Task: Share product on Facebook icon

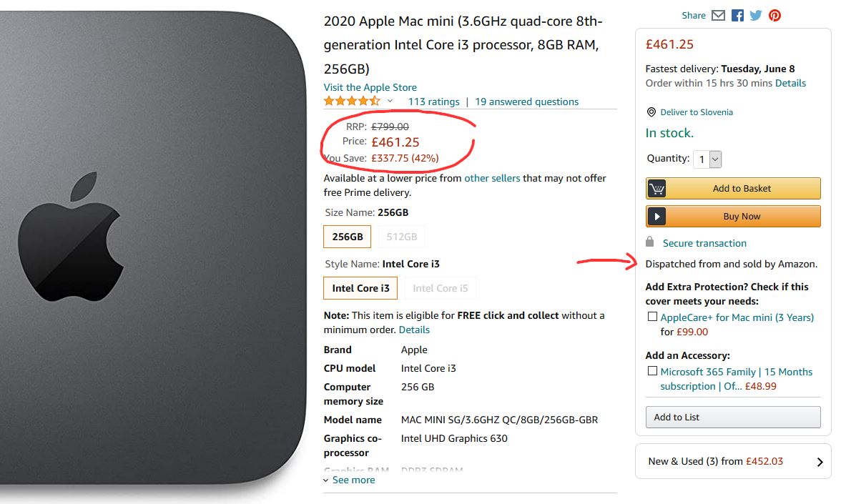Action: (737, 15)
